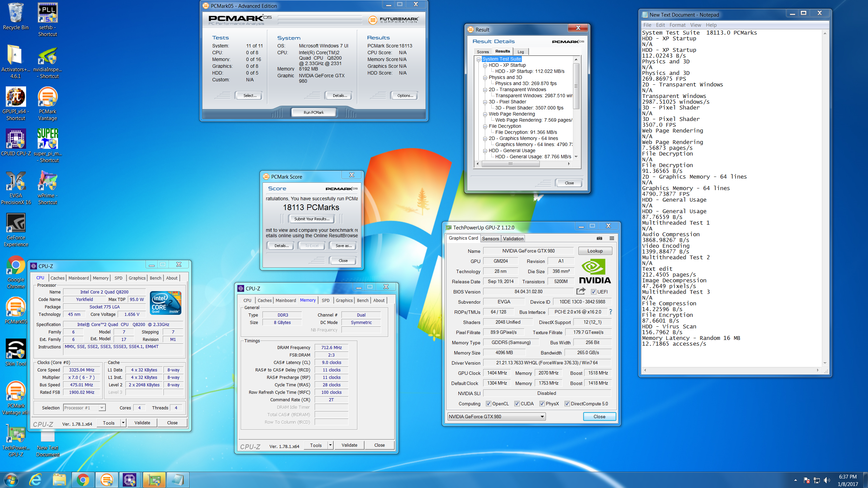This screenshot has height=488, width=868.
Task: Open the wPrime Shortcut desktop icon
Action: coord(47,188)
